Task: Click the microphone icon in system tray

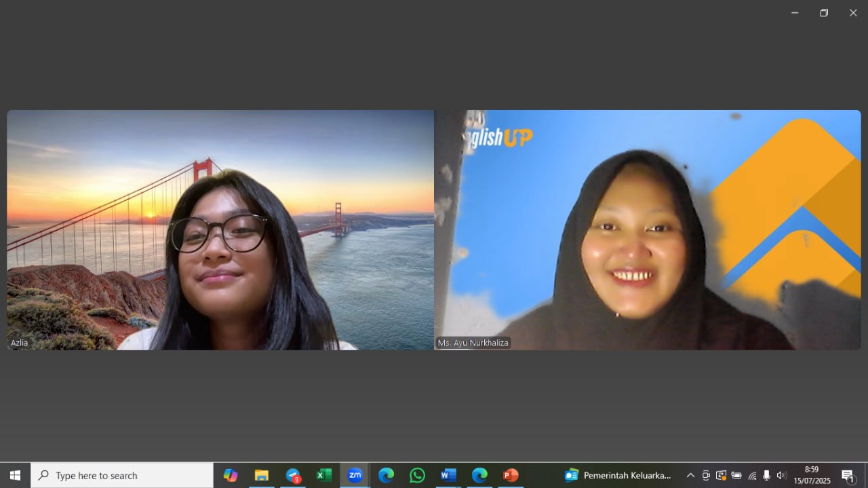Action: point(767,475)
